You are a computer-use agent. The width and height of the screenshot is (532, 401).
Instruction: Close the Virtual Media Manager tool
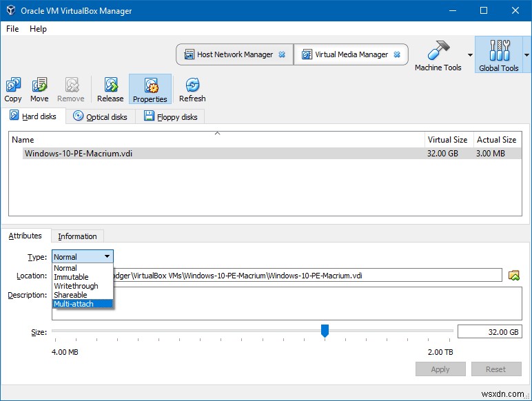coord(397,54)
